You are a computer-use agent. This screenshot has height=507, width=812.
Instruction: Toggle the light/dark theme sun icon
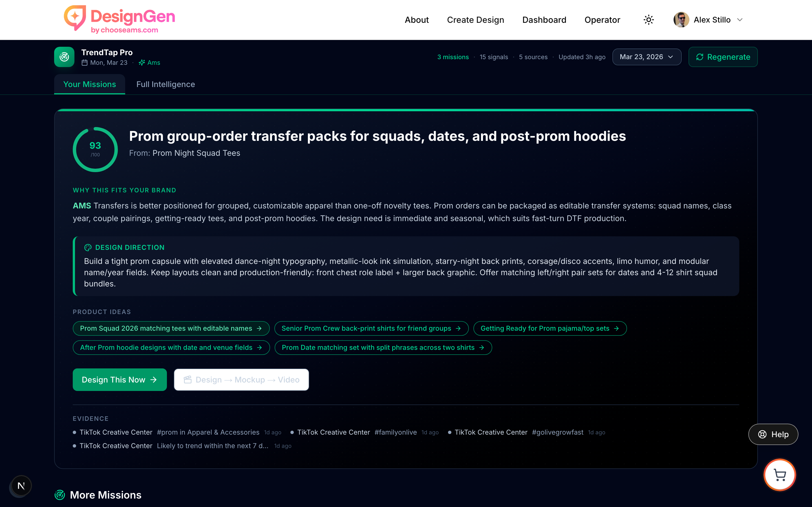(x=648, y=20)
